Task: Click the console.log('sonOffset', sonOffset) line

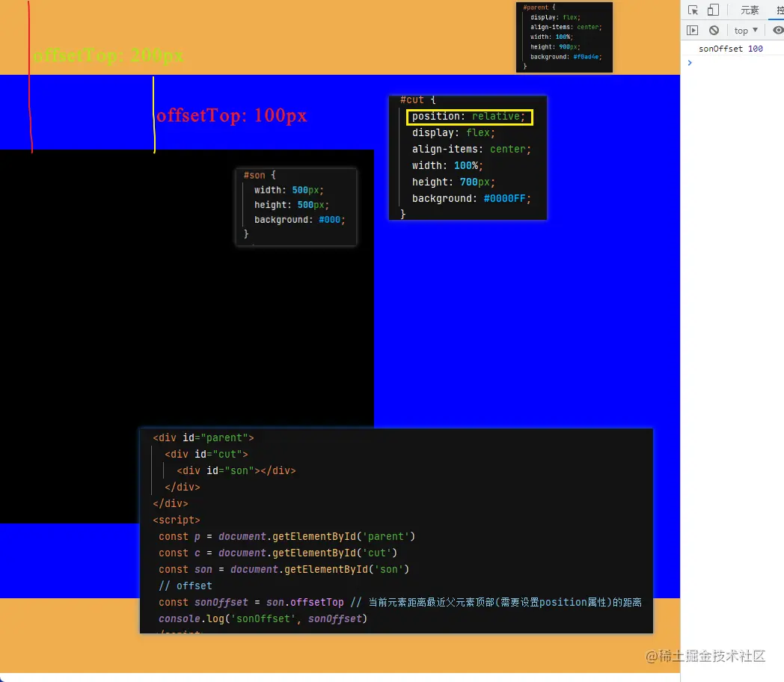Action: [x=263, y=619]
